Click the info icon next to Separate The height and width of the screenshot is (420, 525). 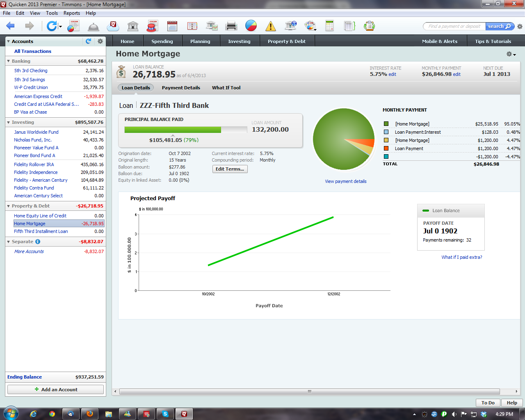pos(38,242)
